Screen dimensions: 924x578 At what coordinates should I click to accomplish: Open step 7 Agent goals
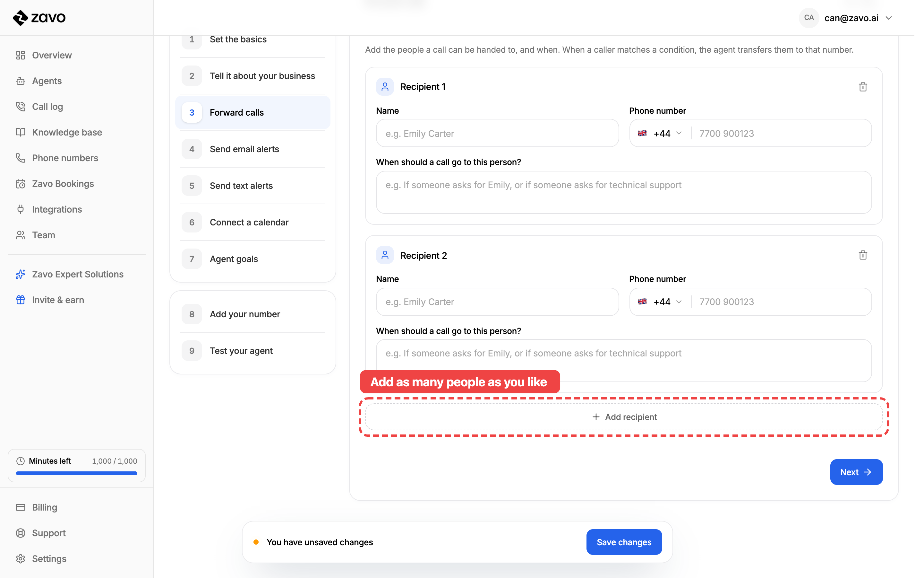253,259
